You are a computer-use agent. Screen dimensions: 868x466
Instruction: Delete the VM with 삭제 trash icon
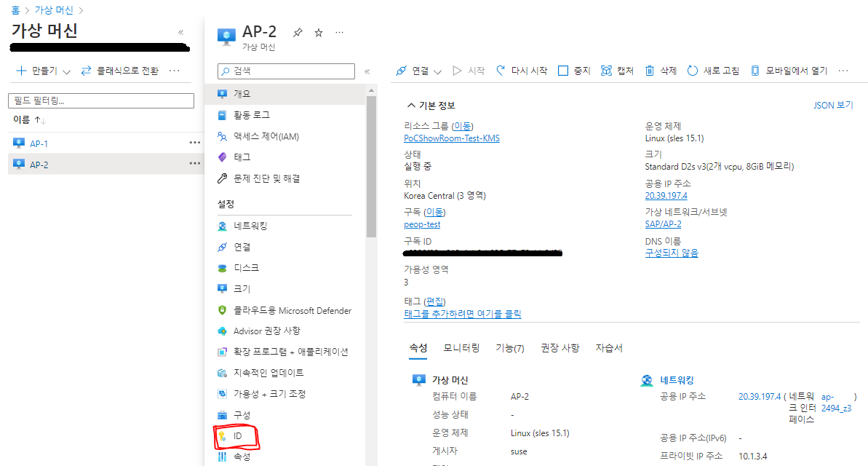click(x=650, y=71)
